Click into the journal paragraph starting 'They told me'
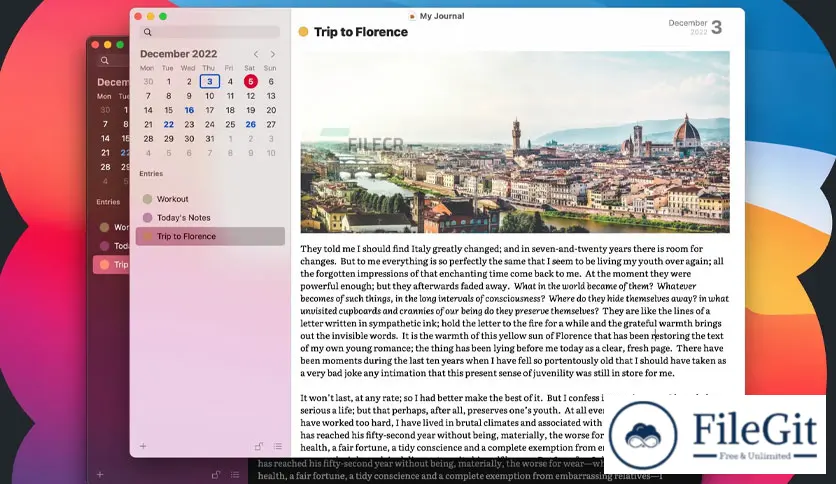This screenshot has width=836, height=484. (514, 311)
